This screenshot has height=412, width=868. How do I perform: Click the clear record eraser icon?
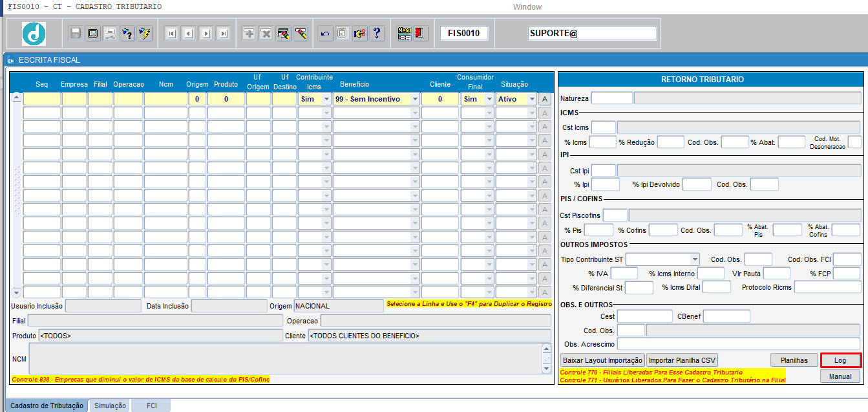[283, 34]
